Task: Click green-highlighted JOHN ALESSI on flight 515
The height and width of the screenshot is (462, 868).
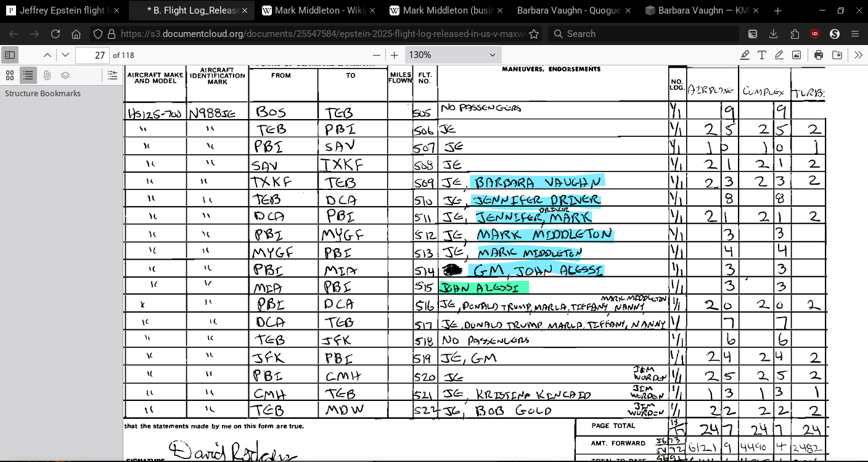Action: [484, 287]
